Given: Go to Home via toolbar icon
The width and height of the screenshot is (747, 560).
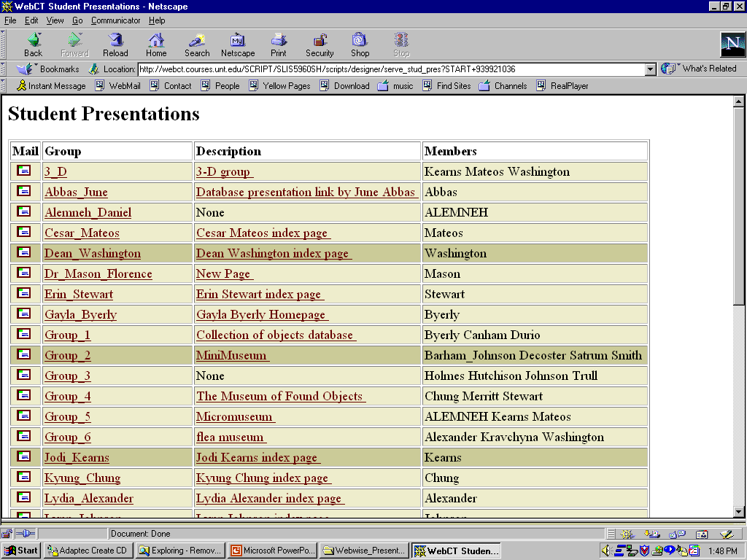Looking at the screenshot, I should pyautogui.click(x=156, y=44).
